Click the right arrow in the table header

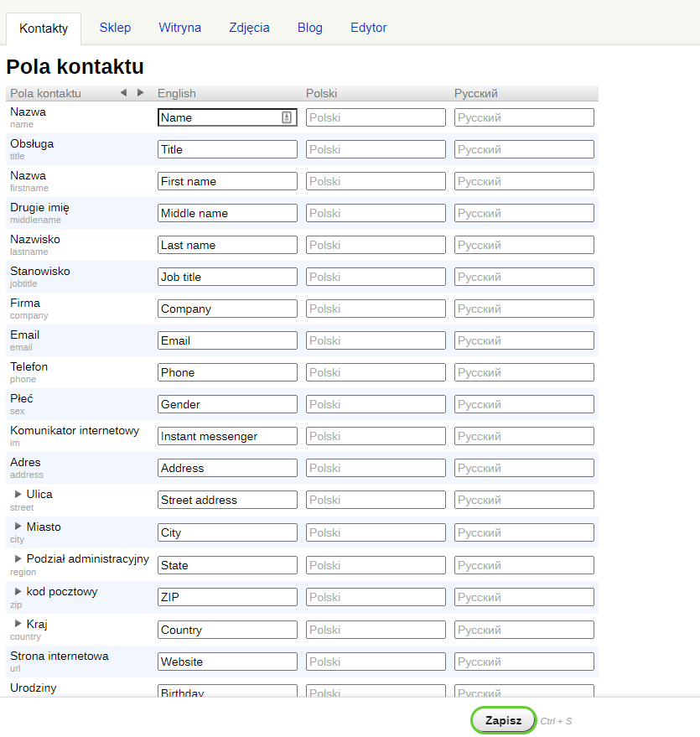pyautogui.click(x=140, y=93)
